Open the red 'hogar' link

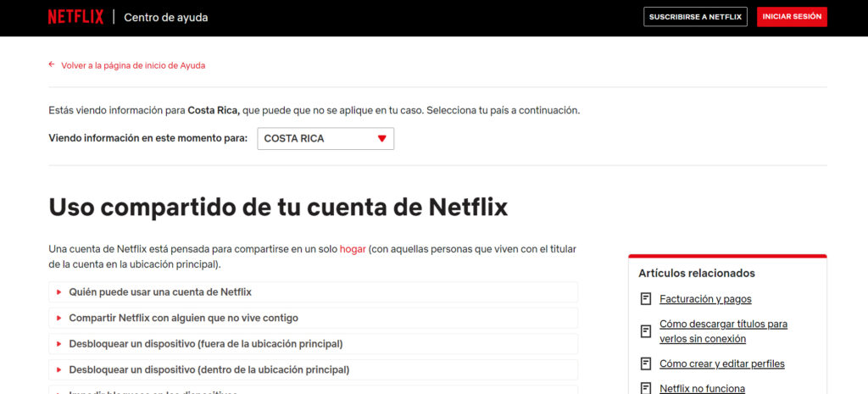point(353,249)
